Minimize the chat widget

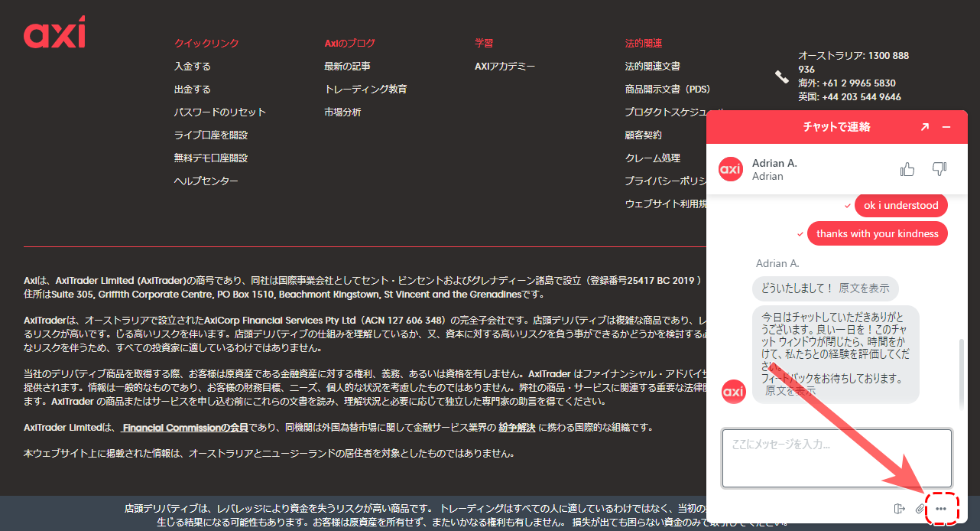[x=946, y=127]
